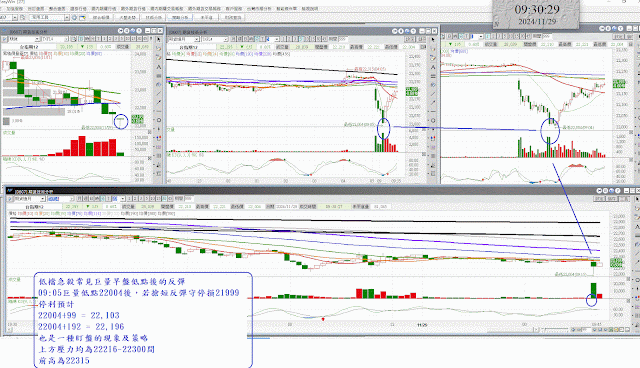Toggle the 日 daily period in bottom chart toolbar
640x368 pixels.
[x=91, y=199]
